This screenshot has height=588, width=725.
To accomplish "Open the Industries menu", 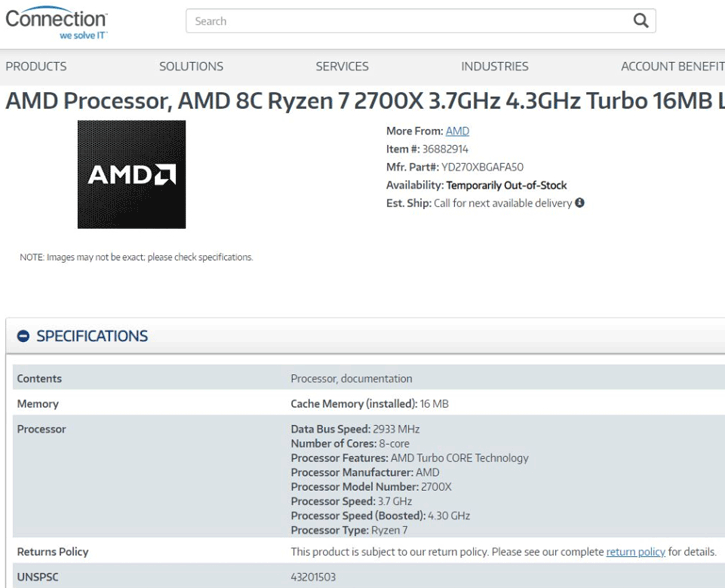I will 494,67.
